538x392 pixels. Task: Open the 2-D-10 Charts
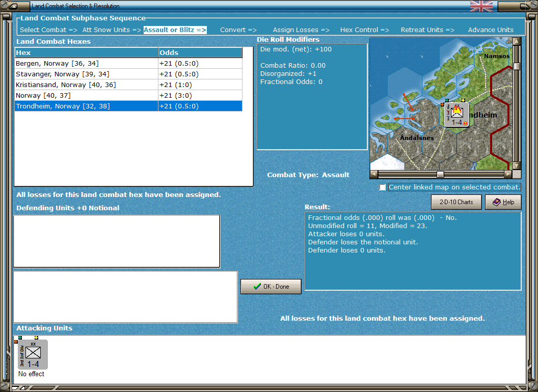point(456,202)
